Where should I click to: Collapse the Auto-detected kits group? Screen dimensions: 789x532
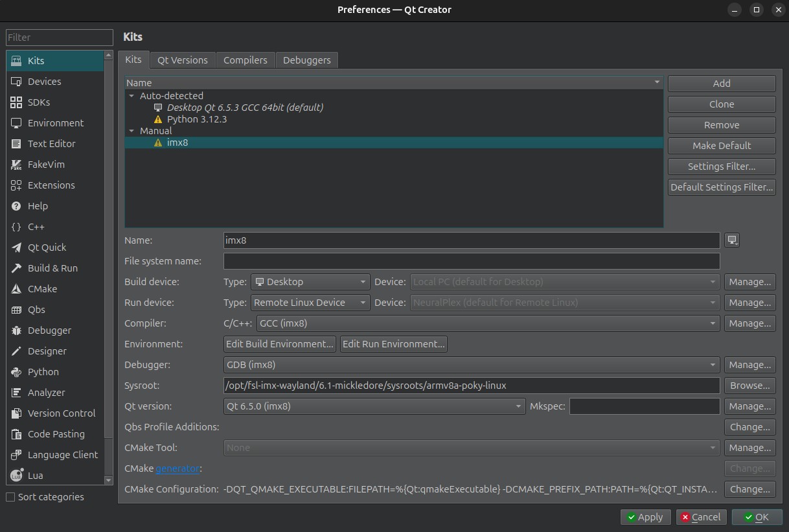coord(132,96)
